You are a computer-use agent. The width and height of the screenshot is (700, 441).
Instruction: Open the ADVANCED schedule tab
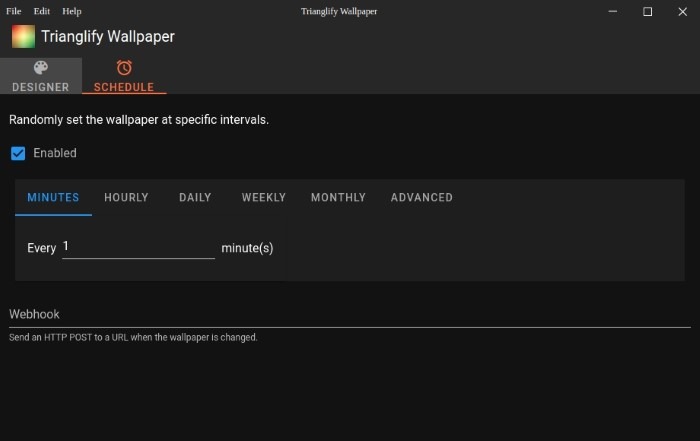pyautogui.click(x=422, y=197)
